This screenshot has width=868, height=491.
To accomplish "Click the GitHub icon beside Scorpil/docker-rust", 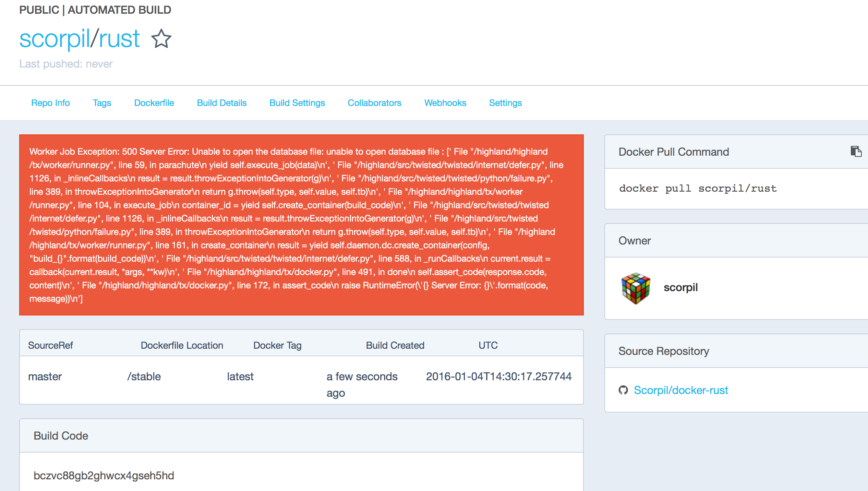I will click(623, 390).
